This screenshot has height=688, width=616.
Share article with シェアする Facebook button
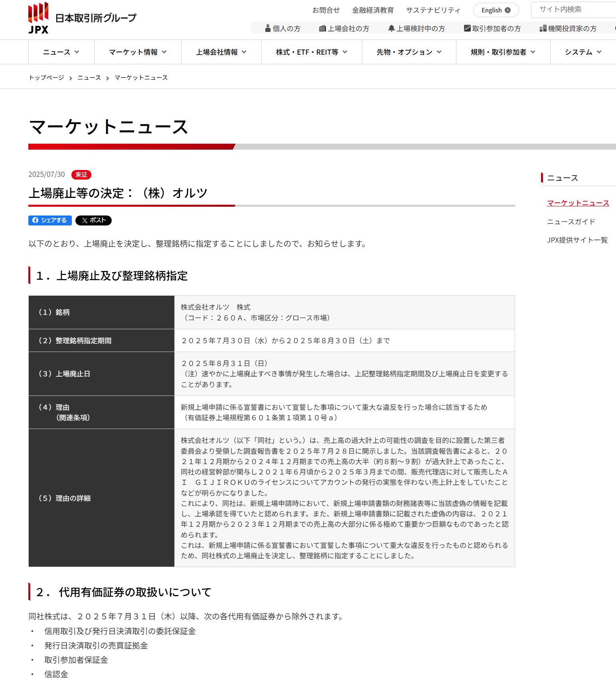[x=50, y=220]
